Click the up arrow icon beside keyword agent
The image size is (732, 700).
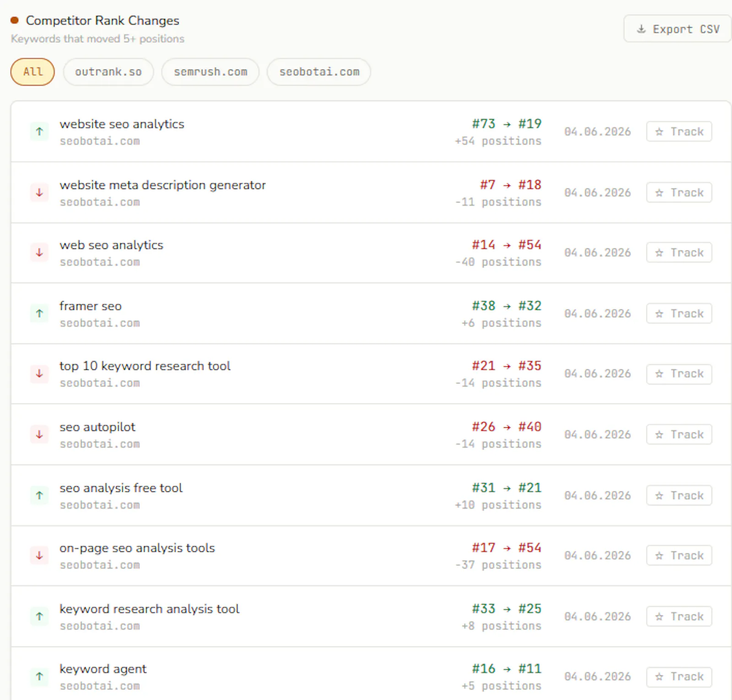point(39,677)
